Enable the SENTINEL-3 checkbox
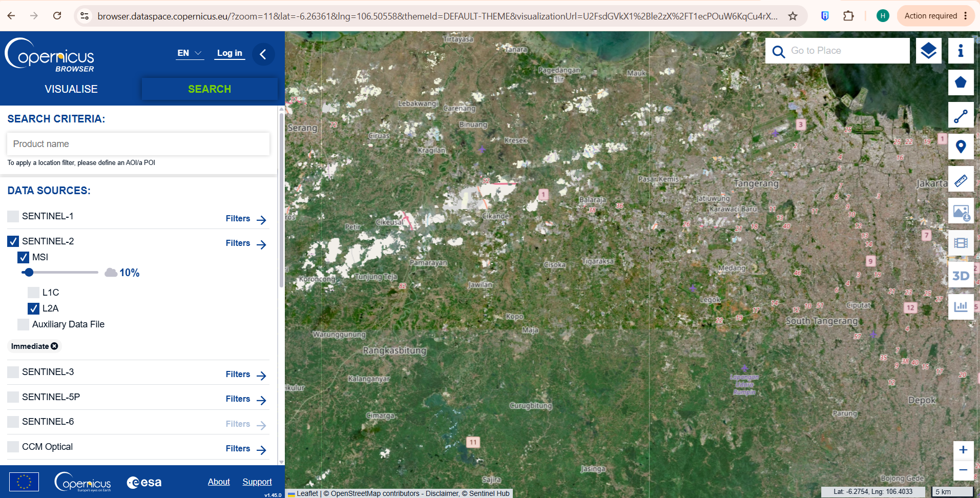Viewport: 980px width, 498px height. coord(13,372)
